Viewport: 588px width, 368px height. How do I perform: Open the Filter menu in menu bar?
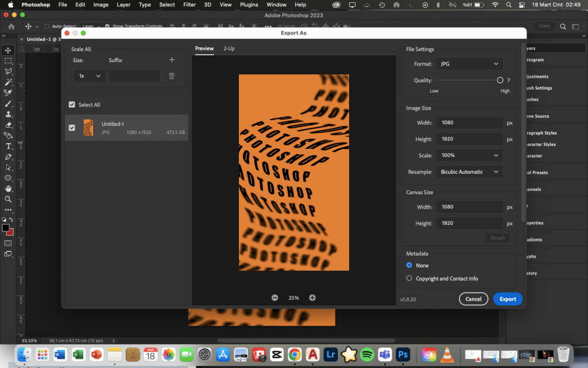click(189, 5)
